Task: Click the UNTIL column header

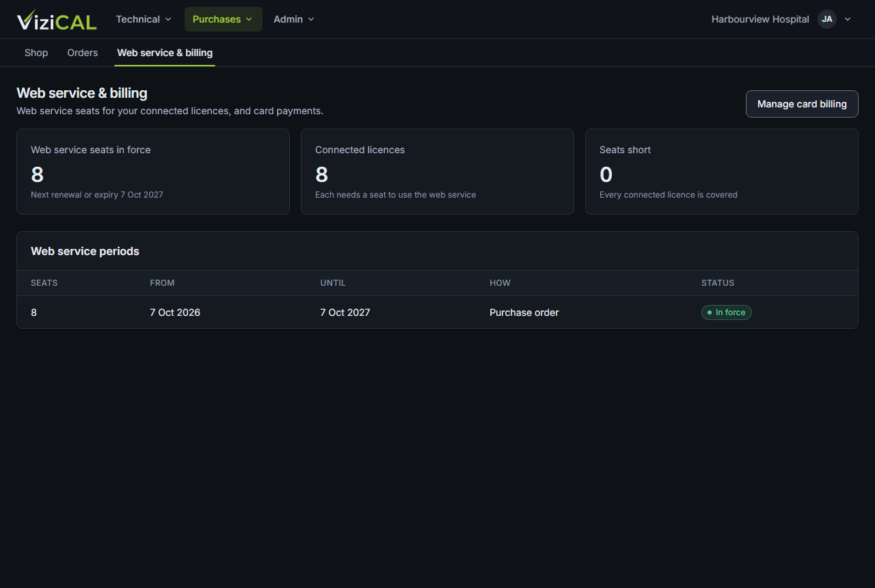Action: coord(333,283)
